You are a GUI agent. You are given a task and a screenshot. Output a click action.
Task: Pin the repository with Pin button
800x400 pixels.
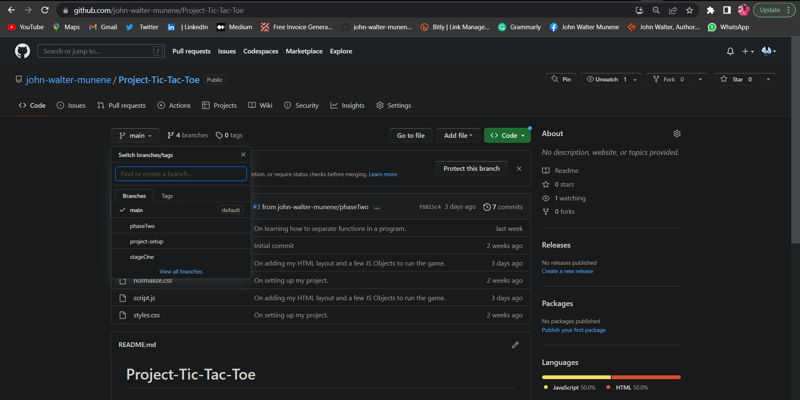click(561, 80)
